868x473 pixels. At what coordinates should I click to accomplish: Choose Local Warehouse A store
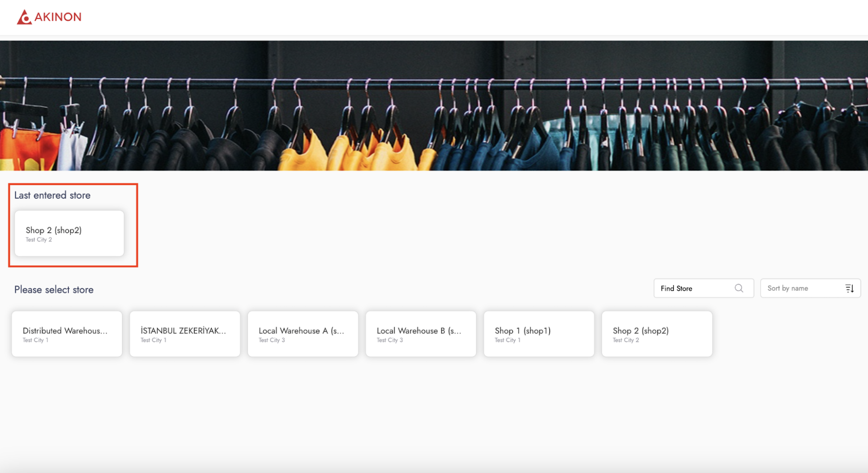point(303,334)
